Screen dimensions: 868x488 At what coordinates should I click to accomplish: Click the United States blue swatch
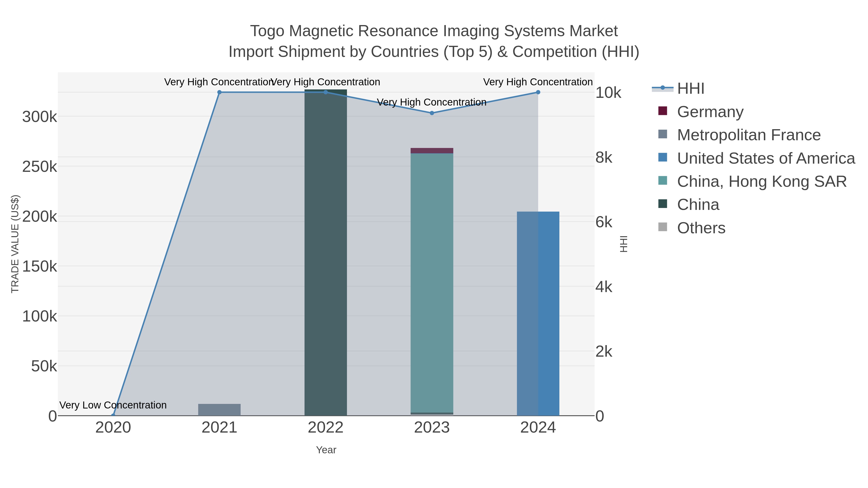(663, 157)
